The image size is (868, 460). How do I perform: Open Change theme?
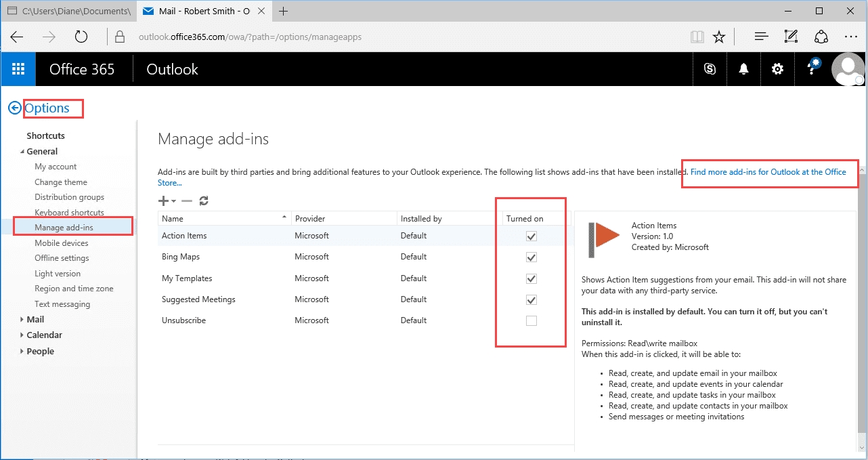61,182
